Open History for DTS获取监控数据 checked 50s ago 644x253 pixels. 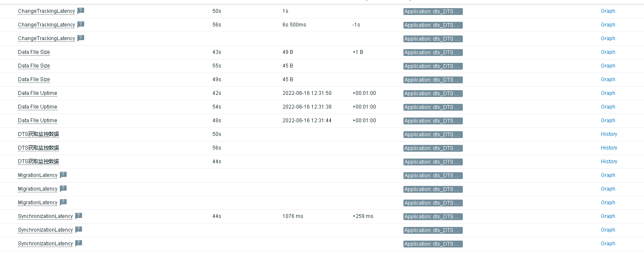click(609, 134)
